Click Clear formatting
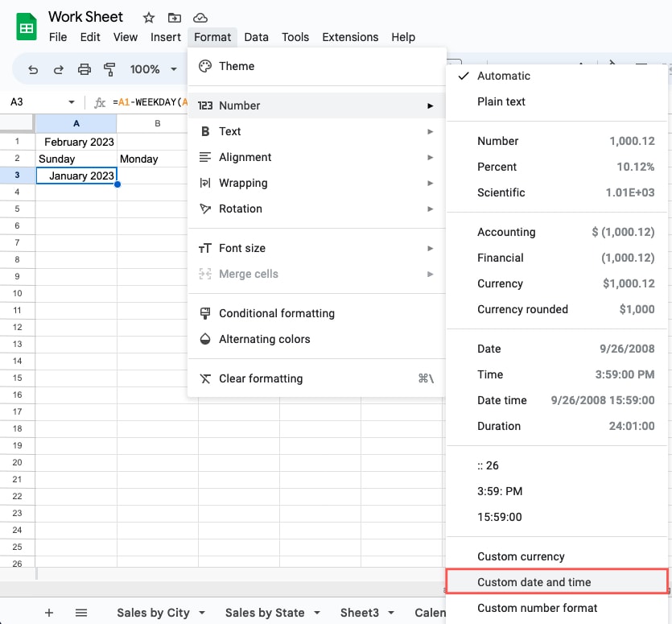This screenshot has width=672, height=624. [259, 378]
